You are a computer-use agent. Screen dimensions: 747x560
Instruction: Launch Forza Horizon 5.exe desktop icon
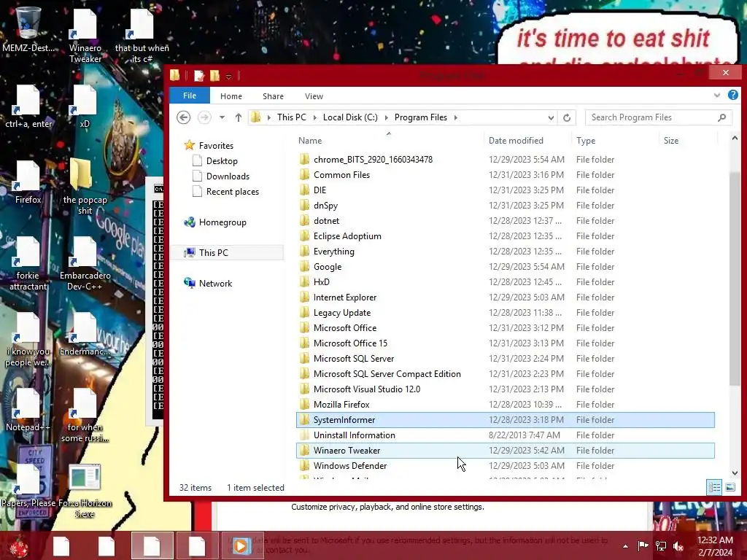pos(85,491)
